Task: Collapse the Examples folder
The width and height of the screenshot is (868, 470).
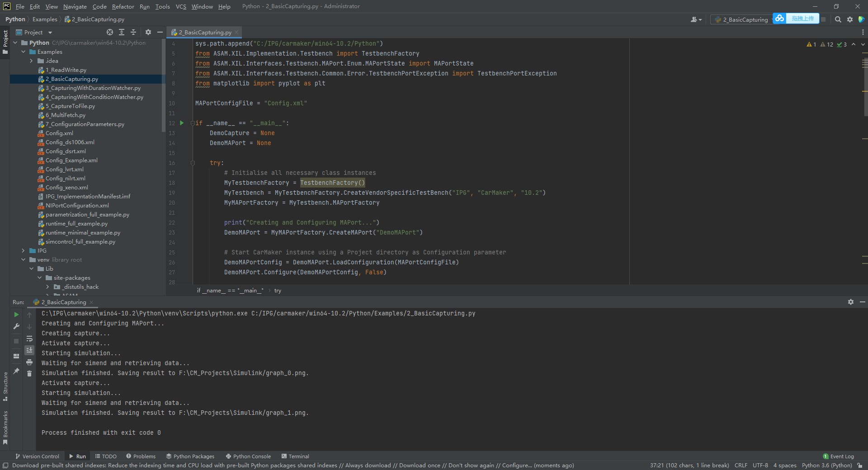Action: click(24, 52)
